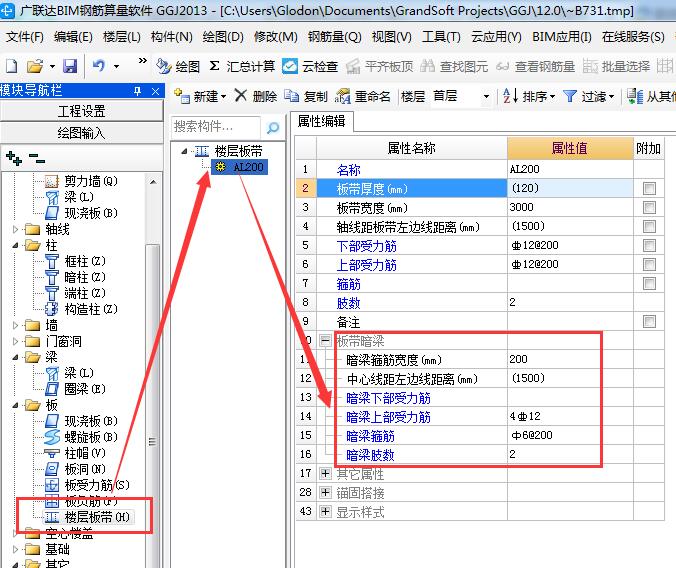Screen dimensions: 676x568
Task: Toggle 附加 checkbox for 板带厚度 row
Action: coord(649,188)
